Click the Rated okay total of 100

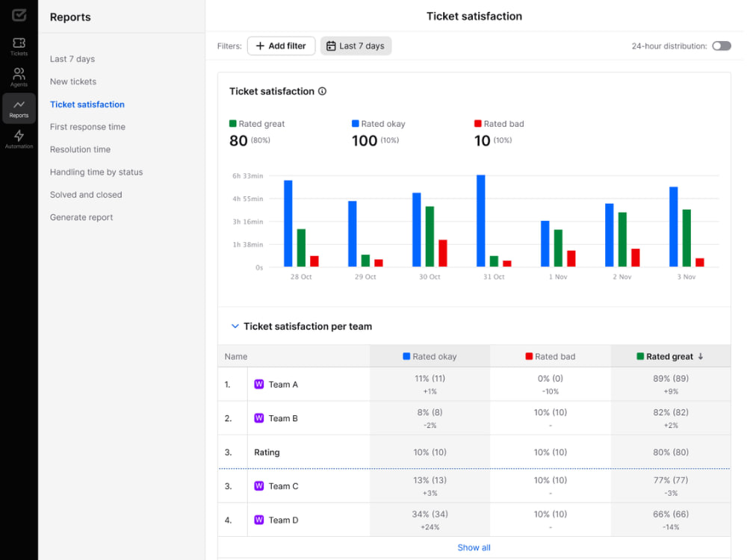[x=365, y=140]
